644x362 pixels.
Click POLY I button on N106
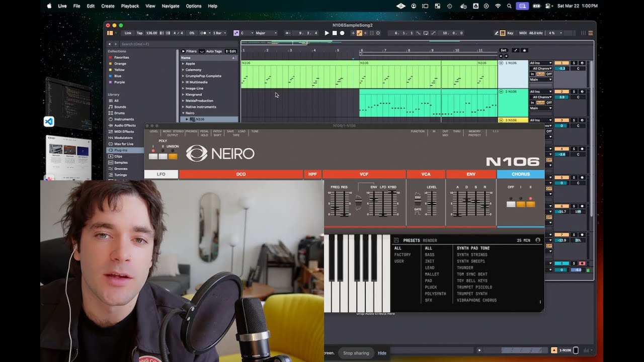153,156
